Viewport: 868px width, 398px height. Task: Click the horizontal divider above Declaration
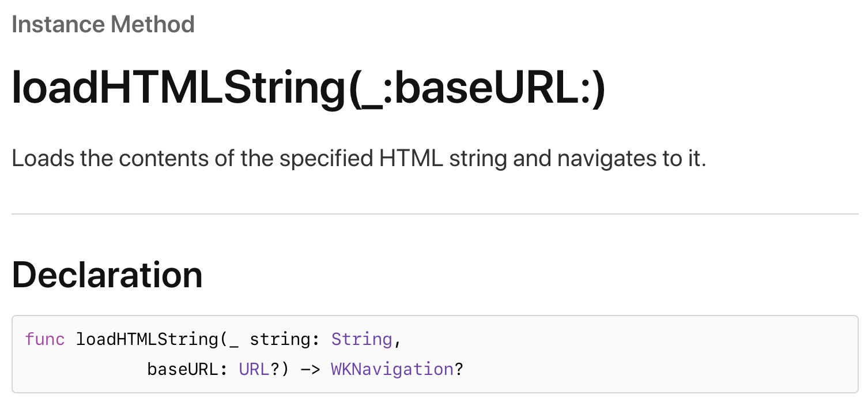coord(435,214)
